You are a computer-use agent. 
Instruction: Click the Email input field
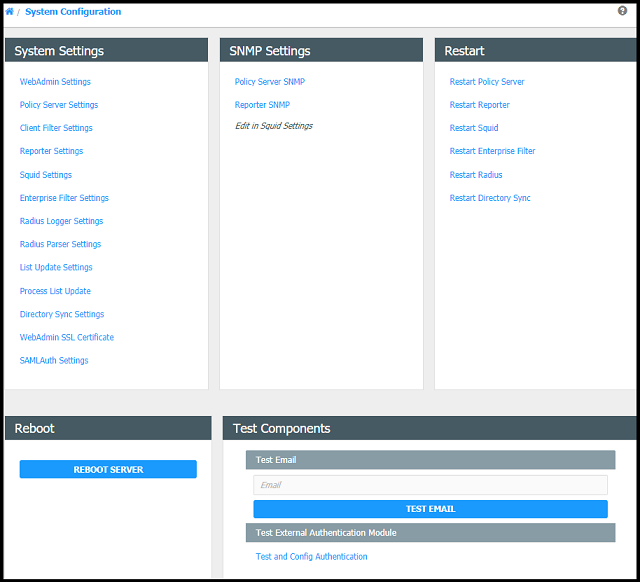[x=430, y=485]
